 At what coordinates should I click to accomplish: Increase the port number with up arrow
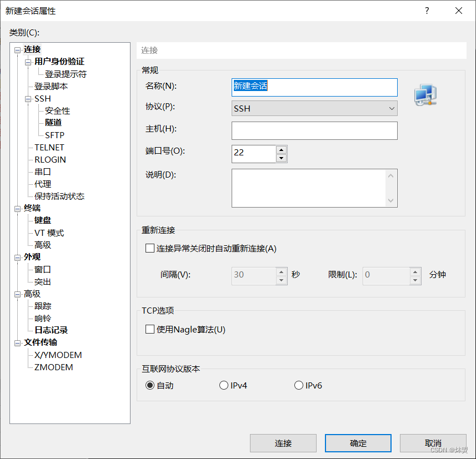tap(282, 150)
